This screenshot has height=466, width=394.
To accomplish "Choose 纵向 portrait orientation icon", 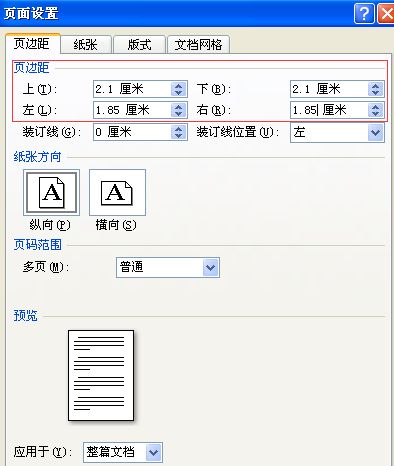I will pos(51,193).
